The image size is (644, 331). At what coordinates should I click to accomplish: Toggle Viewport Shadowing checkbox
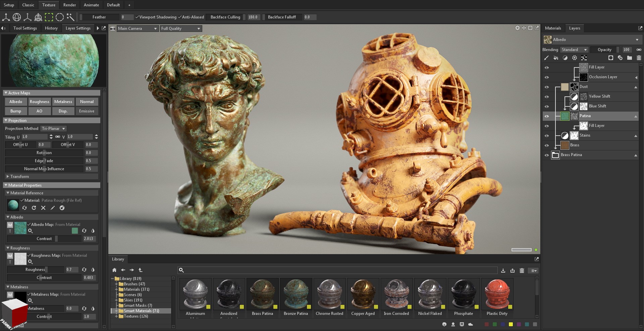click(x=137, y=17)
